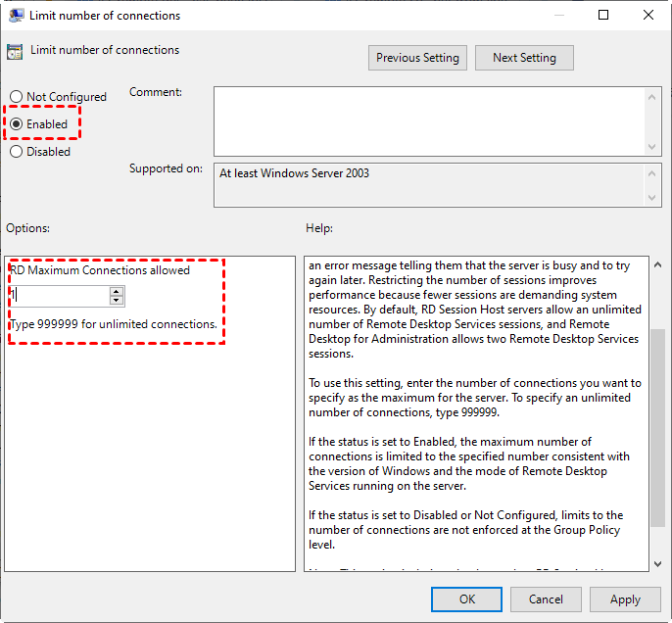Click OK to confirm the policy
Image resolution: width=672 pixels, height=623 pixels.
[466, 599]
